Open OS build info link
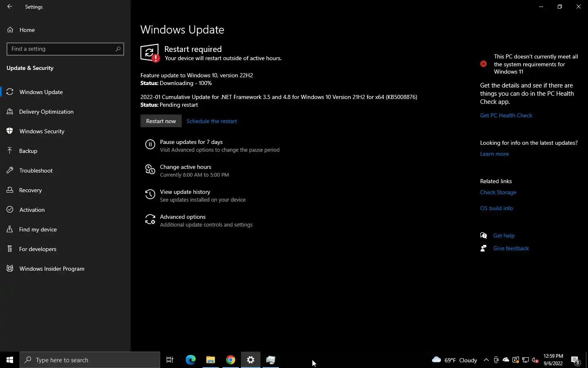 point(497,208)
